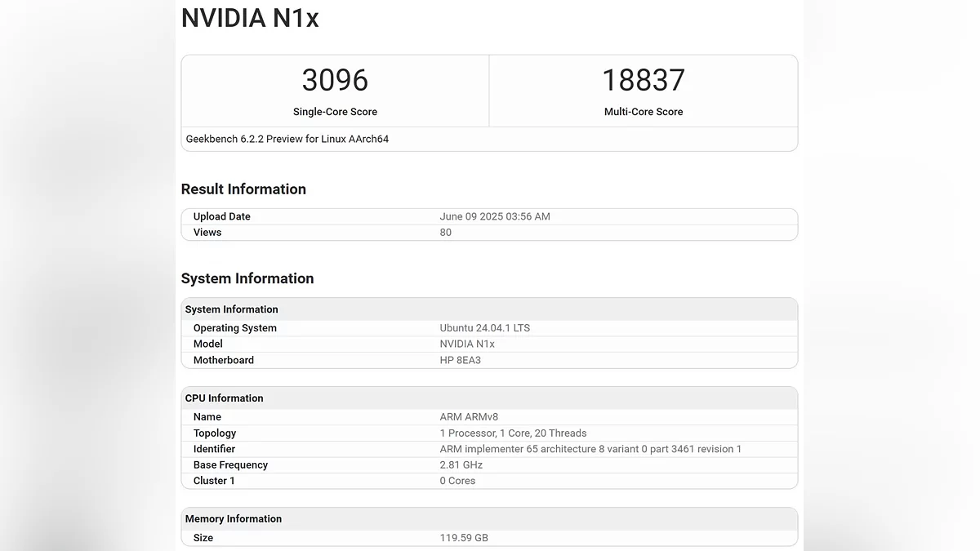This screenshot has width=980, height=551.
Task: Click the Model value NVIDIA N1x
Action: coord(466,344)
